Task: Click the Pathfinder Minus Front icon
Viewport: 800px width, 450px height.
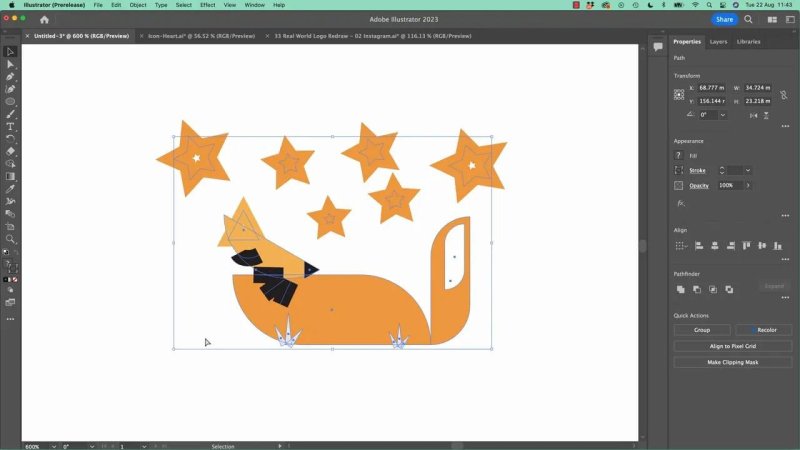Action: pyautogui.click(x=697, y=289)
